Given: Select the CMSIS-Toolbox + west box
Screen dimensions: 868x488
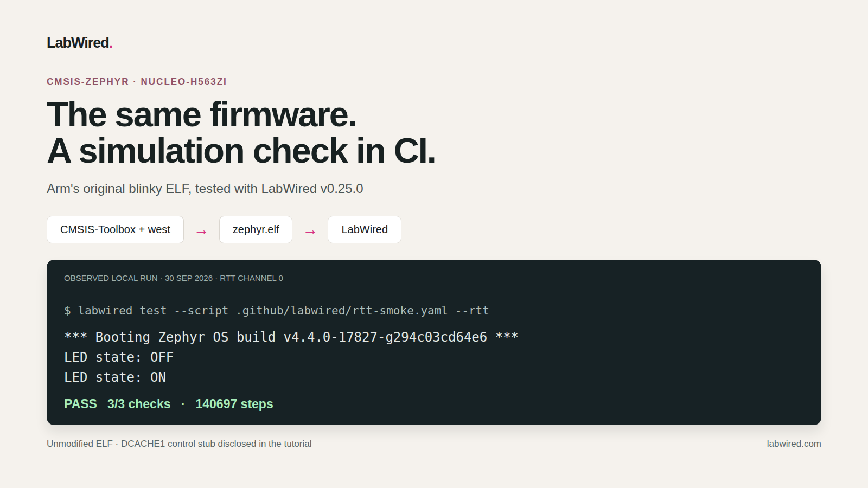Looking at the screenshot, I should point(115,229).
